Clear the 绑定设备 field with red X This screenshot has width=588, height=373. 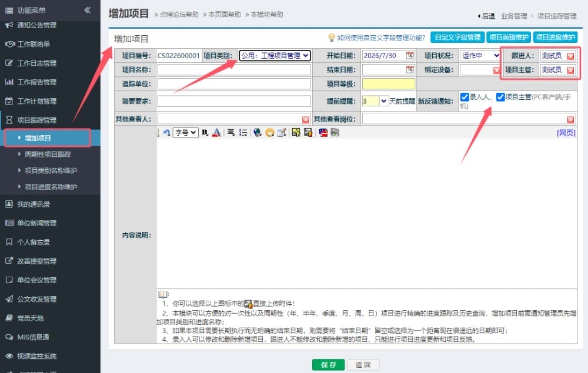click(x=496, y=70)
